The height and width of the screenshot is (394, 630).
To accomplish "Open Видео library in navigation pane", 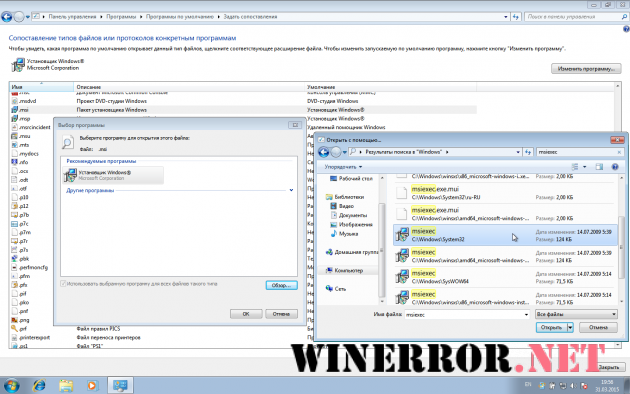I will tap(342, 206).
